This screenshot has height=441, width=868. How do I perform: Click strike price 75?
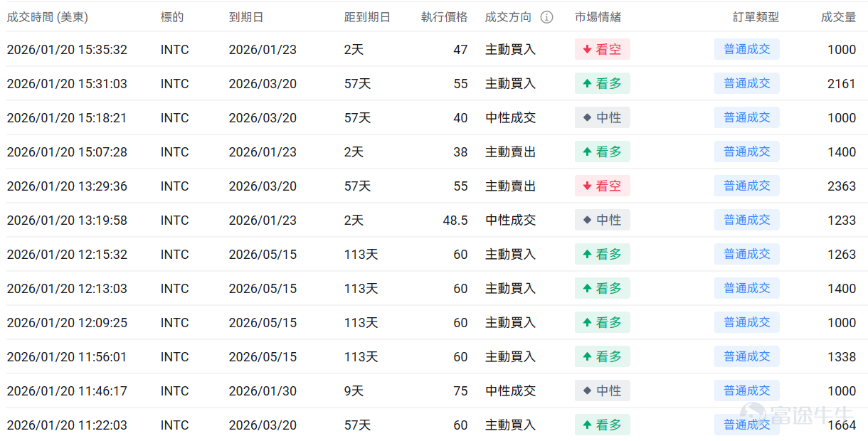click(461, 391)
